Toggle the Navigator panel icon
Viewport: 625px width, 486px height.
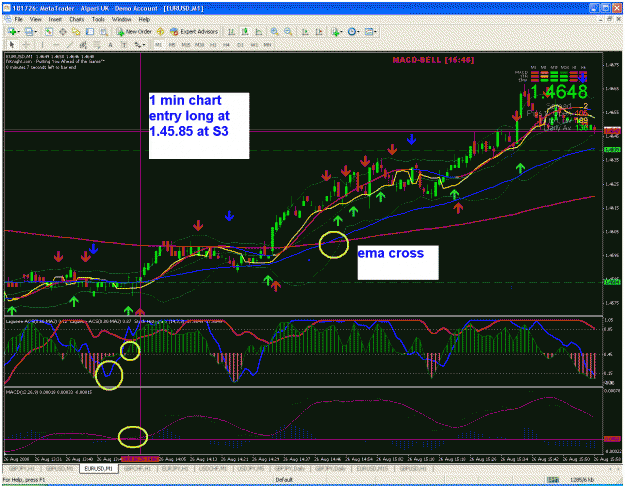(x=76, y=31)
